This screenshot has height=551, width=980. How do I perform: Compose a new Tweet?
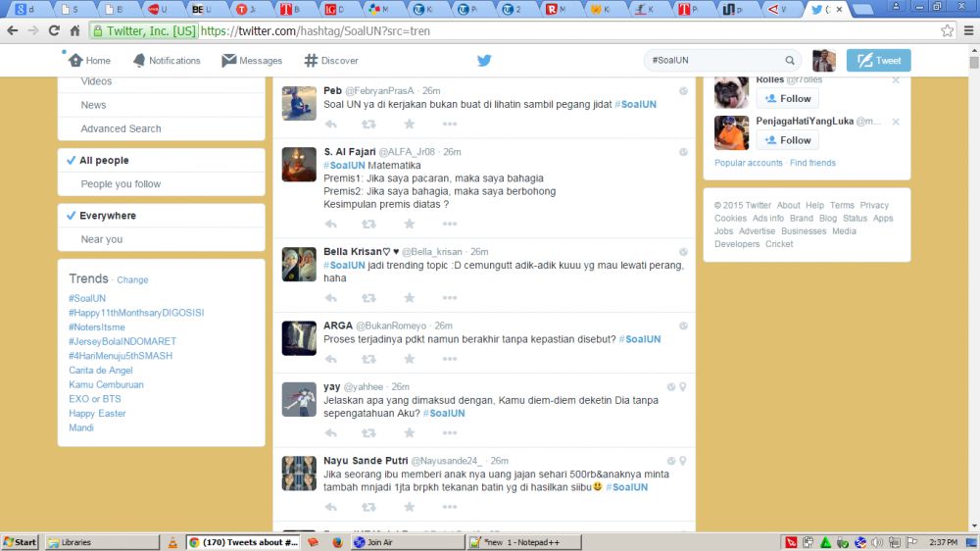click(x=878, y=61)
